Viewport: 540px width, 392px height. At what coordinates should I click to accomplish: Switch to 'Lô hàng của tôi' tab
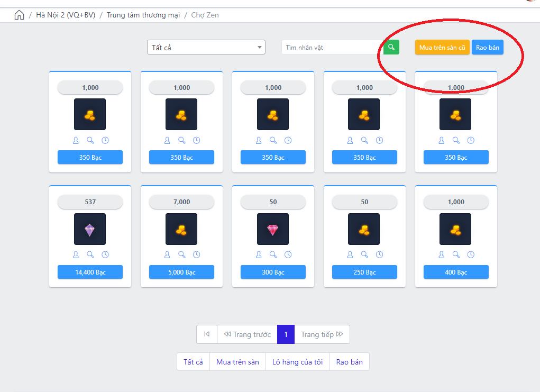297,362
